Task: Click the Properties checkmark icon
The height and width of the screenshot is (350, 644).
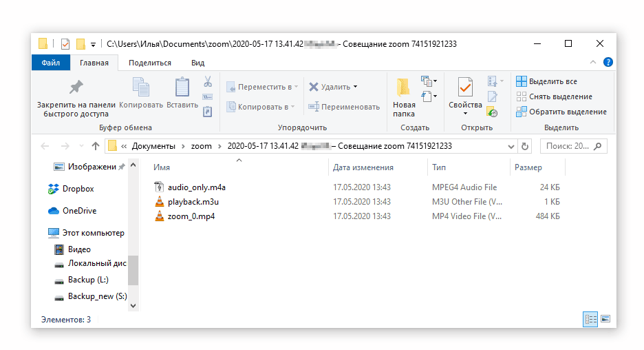Action: point(465,87)
